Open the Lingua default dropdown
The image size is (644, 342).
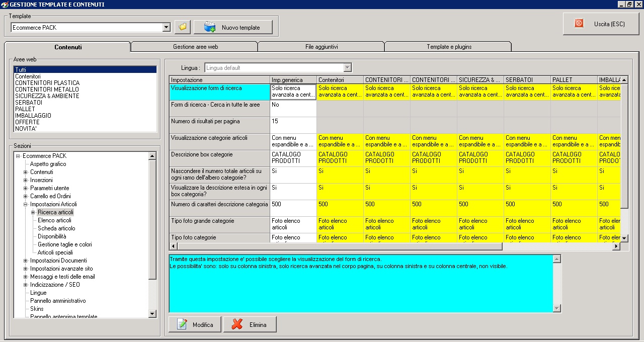point(347,68)
